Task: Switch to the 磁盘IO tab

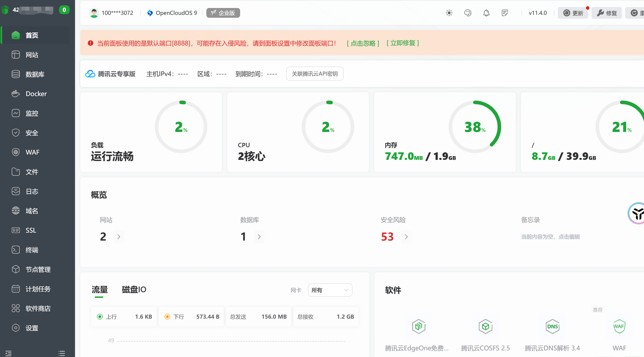Action: [134, 290]
